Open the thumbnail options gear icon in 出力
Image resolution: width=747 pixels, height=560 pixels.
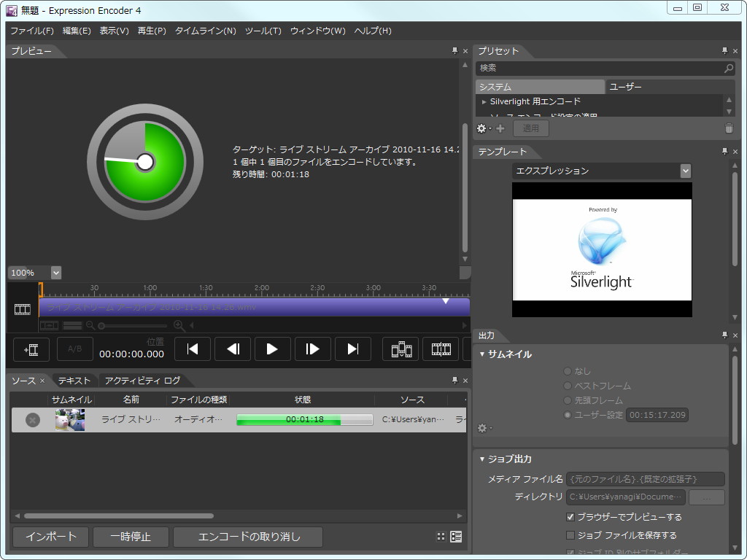(483, 428)
